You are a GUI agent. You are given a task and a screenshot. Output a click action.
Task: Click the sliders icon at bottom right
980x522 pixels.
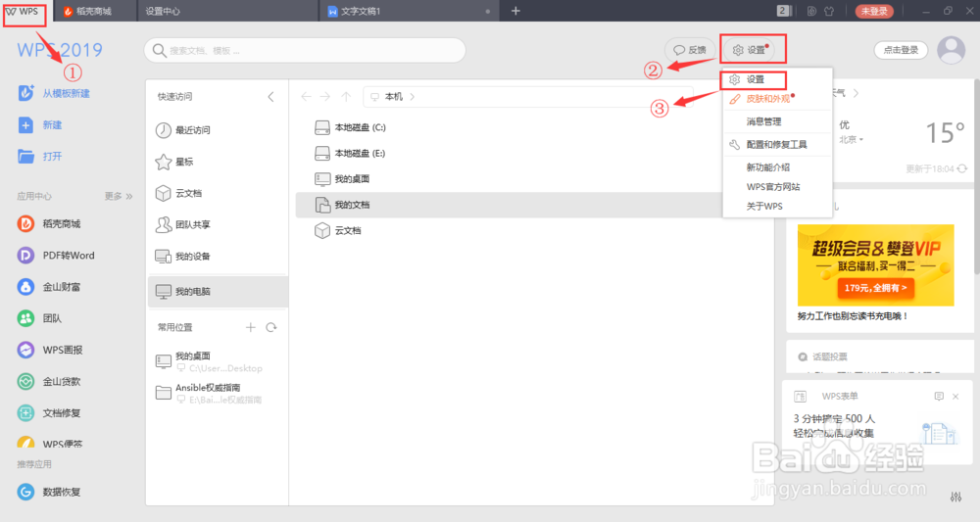(x=955, y=497)
